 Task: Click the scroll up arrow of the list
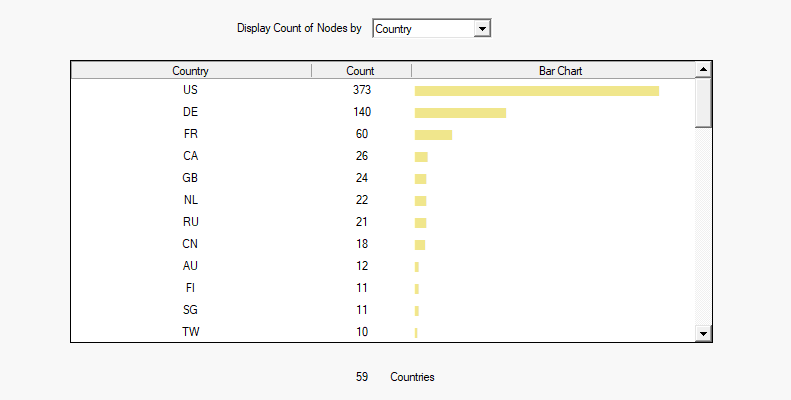tap(703, 69)
